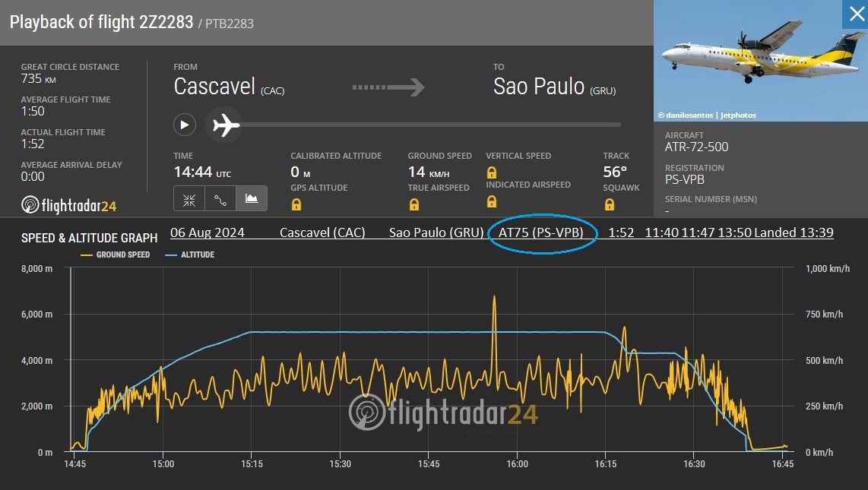868x490 pixels.
Task: Toggle the Ground Speed legend item
Action: click(116, 254)
